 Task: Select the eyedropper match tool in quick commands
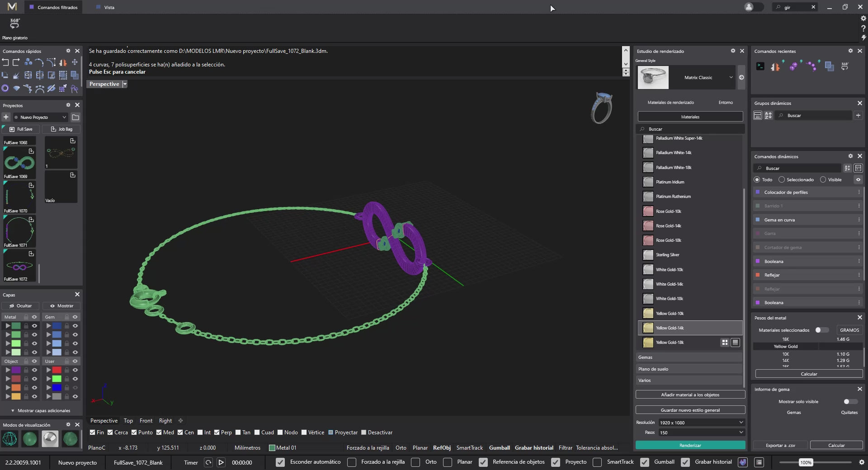(63, 89)
